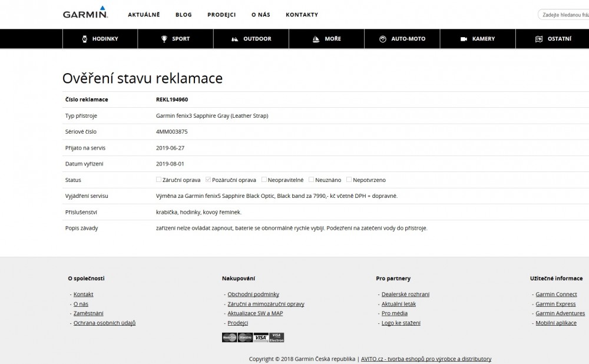Click the Garmin logo
Viewport: 589px width, 364px height.
(85, 14)
